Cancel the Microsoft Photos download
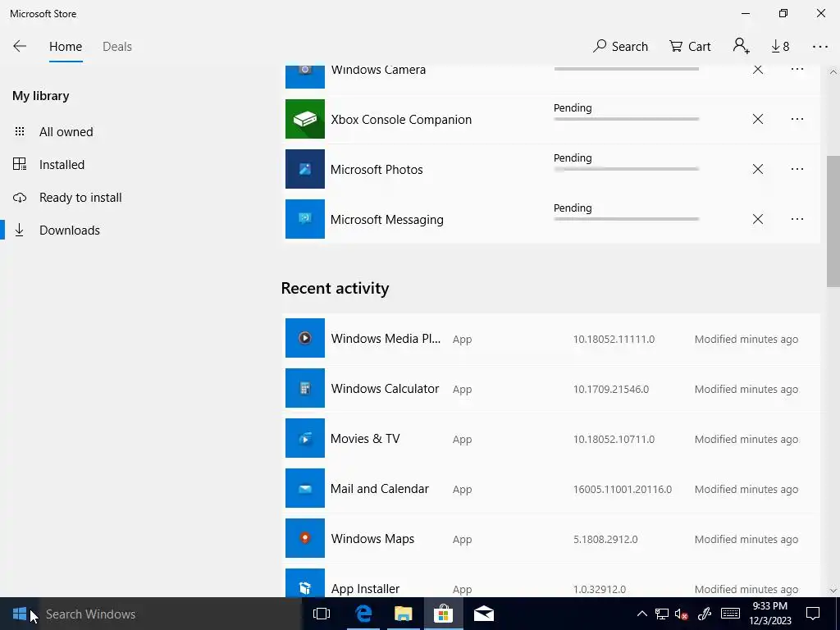Viewport: 840px width, 630px height. tap(757, 169)
